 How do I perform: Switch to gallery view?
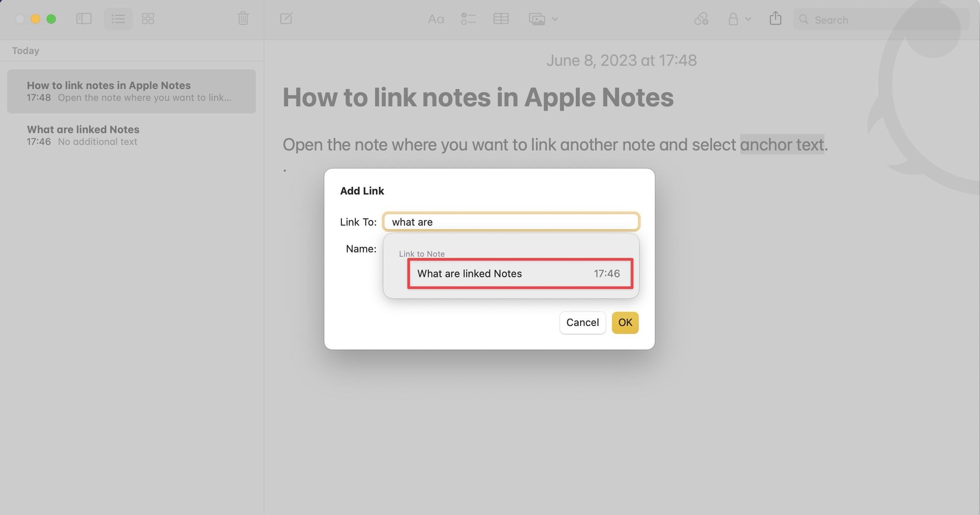pyautogui.click(x=147, y=19)
